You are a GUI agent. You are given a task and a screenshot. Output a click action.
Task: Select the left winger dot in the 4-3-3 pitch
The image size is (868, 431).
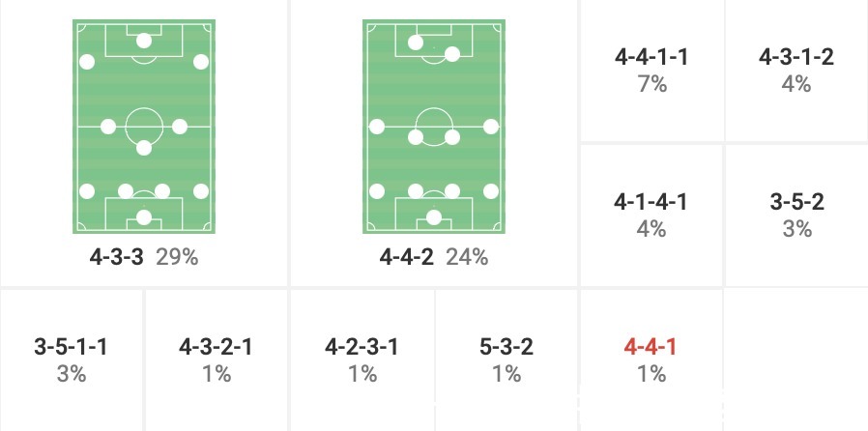click(88, 63)
